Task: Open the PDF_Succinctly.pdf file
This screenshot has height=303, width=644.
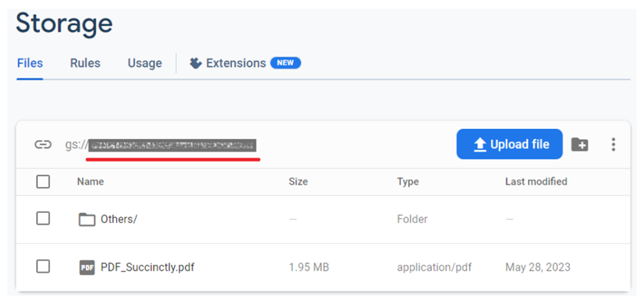Action: tap(147, 267)
